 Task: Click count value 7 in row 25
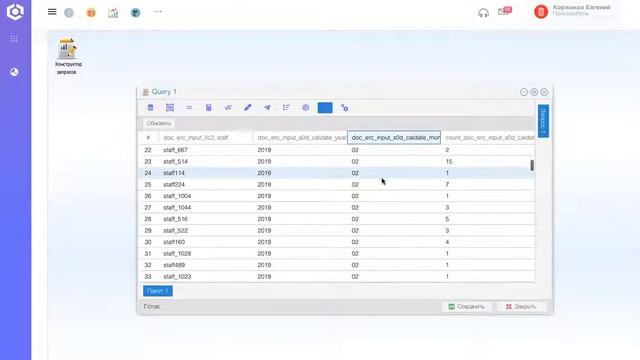click(x=447, y=184)
